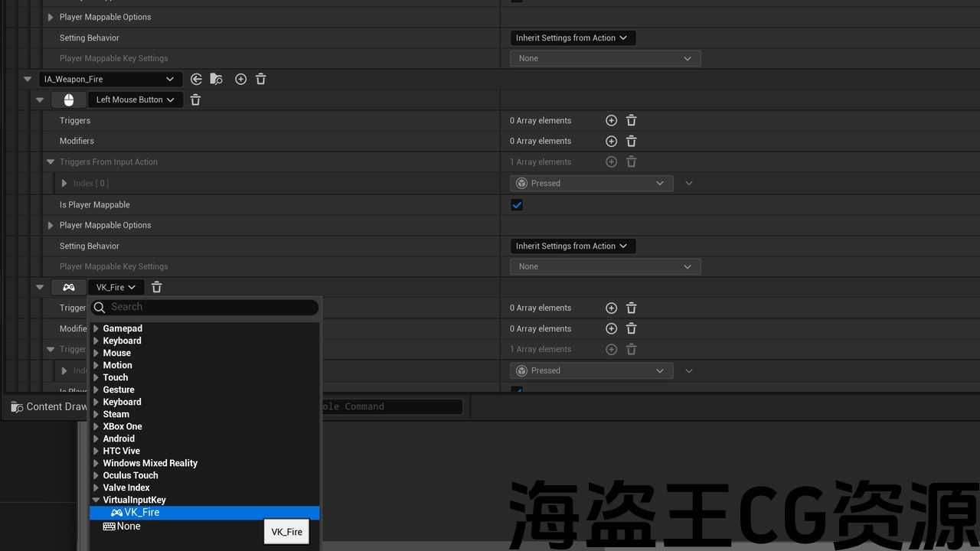Screen dimensions: 980x551
Task: Add new key mapping to IA_Weapon_Fire
Action: (x=240, y=79)
